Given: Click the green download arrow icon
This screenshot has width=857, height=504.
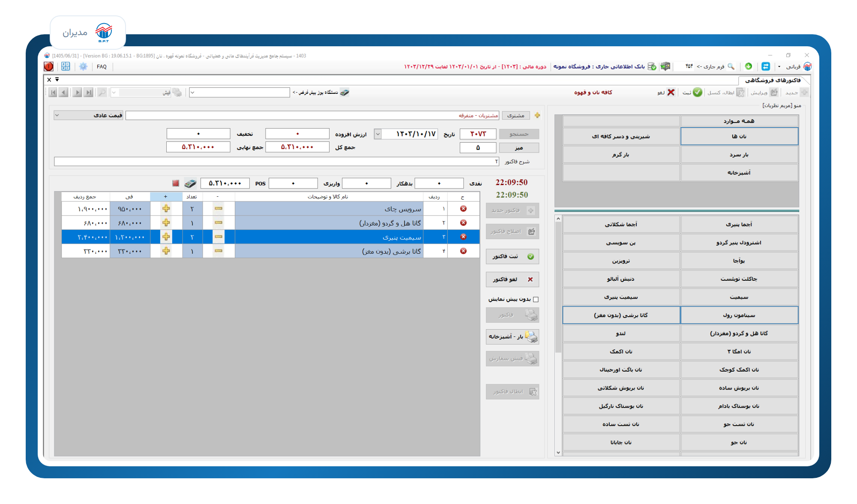Looking at the screenshot, I should 749,66.
